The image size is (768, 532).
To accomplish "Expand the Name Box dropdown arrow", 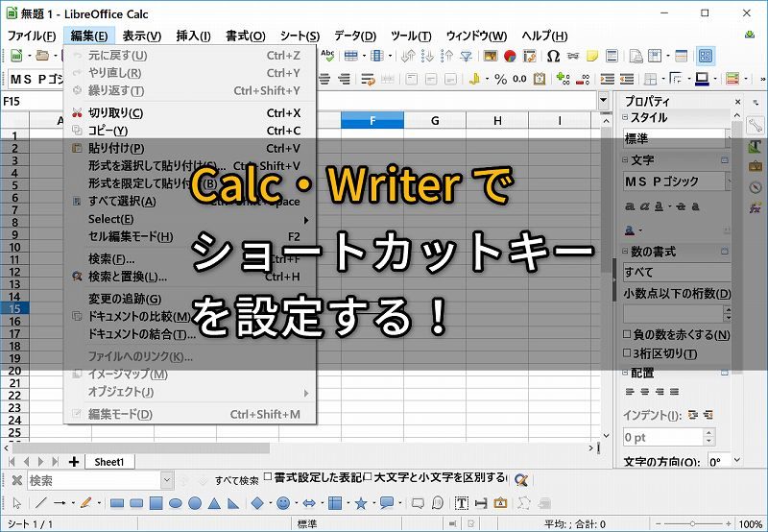I will tap(603, 101).
